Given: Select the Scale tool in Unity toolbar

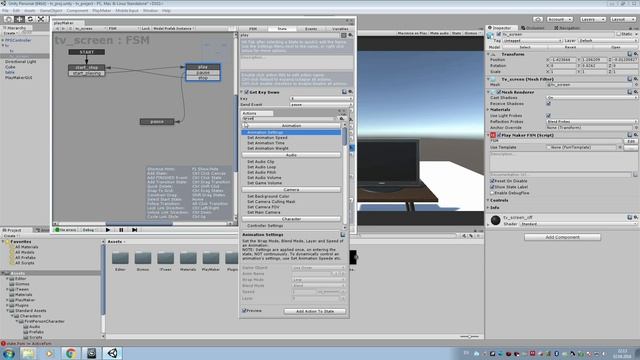Looking at the screenshot, I should pos(41,19).
